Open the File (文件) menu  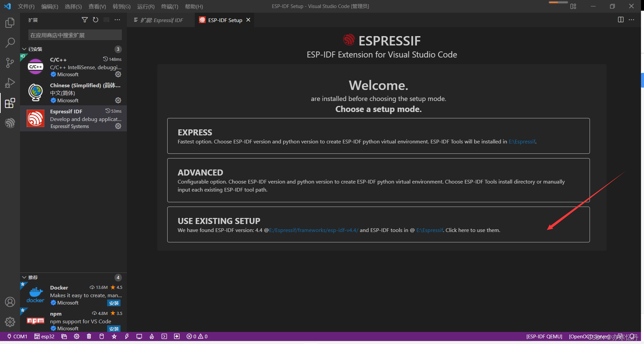pyautogui.click(x=26, y=6)
